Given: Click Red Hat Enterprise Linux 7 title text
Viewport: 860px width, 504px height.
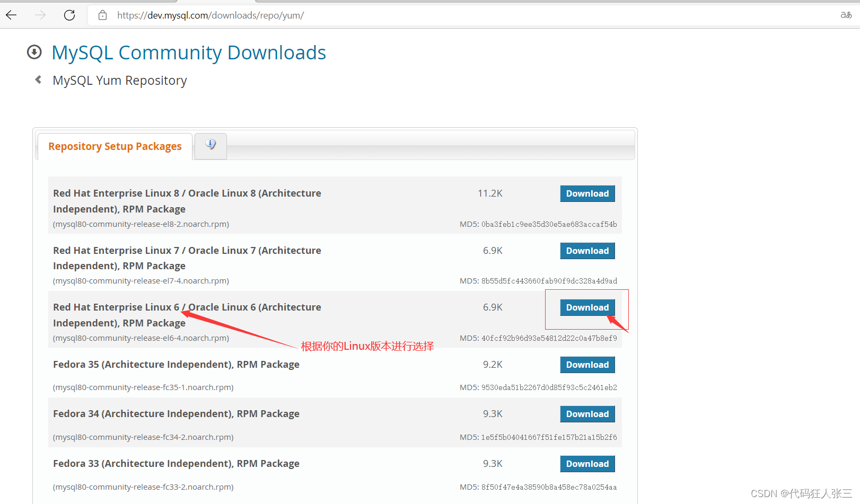Looking at the screenshot, I should click(x=187, y=258).
